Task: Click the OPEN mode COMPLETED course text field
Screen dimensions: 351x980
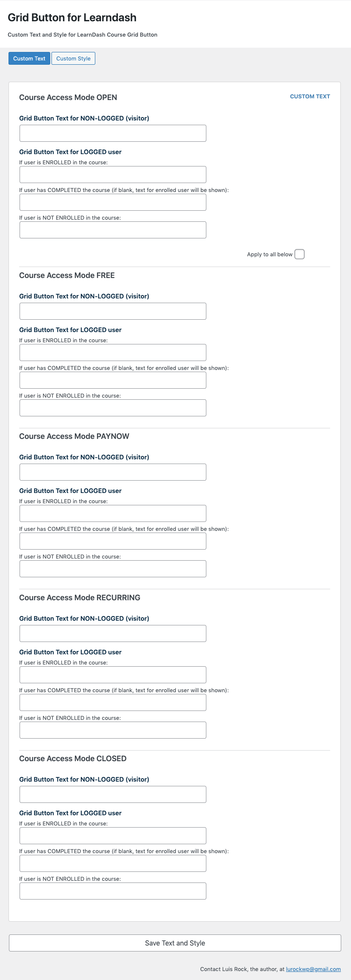Action: pyautogui.click(x=113, y=202)
